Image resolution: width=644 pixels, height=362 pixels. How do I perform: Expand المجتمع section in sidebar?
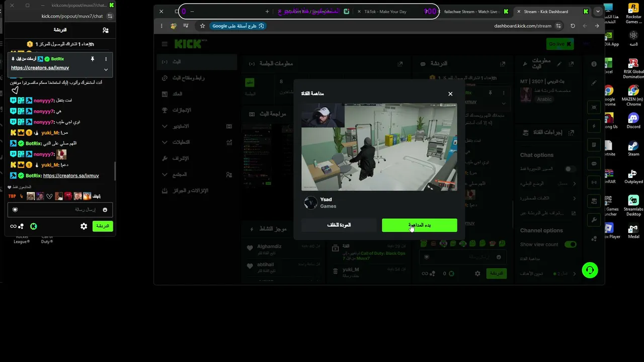pos(197,174)
